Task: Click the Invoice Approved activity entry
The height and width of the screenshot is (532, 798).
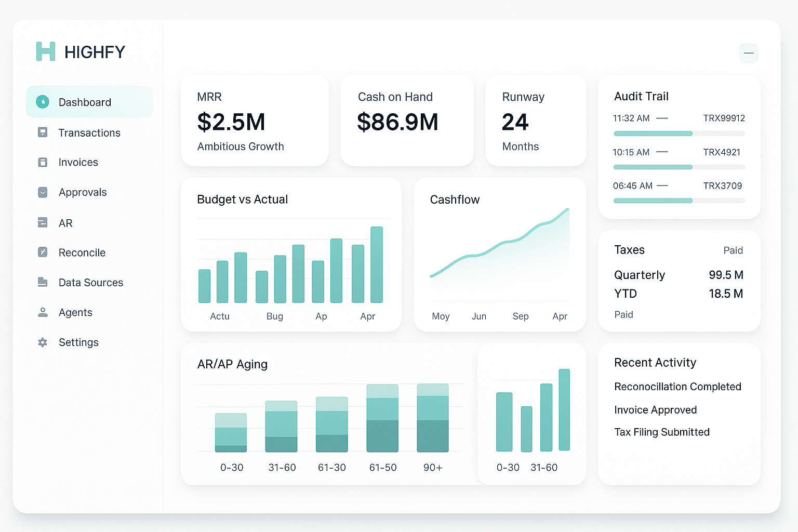Action: [656, 410]
